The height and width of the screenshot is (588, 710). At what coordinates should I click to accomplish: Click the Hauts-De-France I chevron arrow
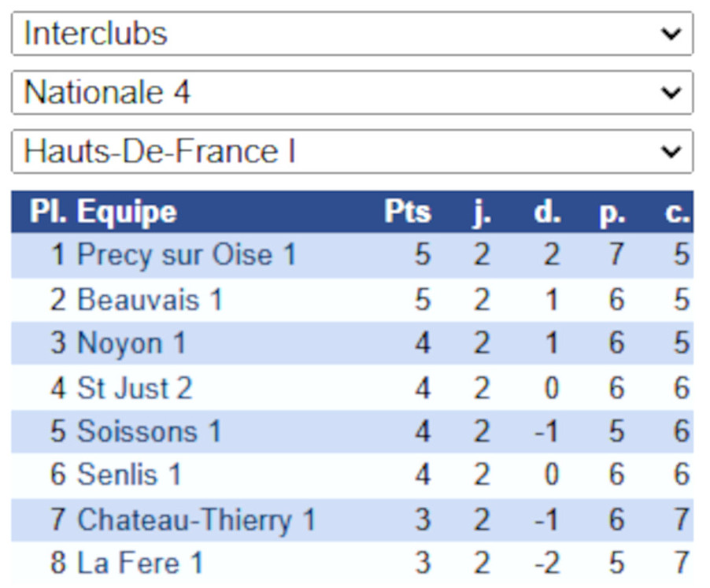[671, 152]
